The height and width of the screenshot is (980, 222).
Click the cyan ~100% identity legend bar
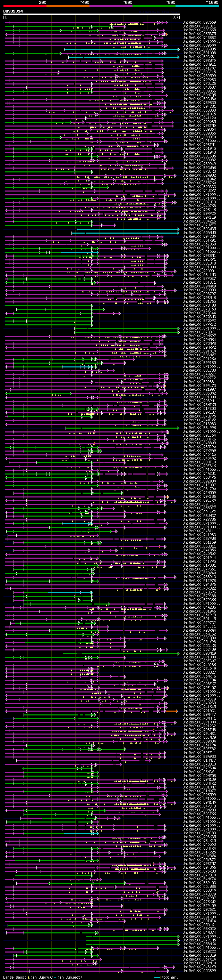pos(197,6)
